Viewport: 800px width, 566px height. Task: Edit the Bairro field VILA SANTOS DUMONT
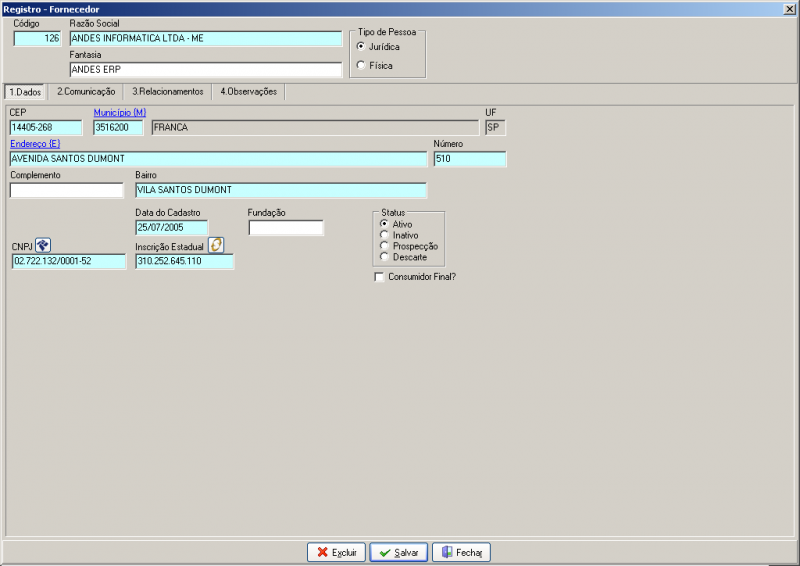coord(281,190)
